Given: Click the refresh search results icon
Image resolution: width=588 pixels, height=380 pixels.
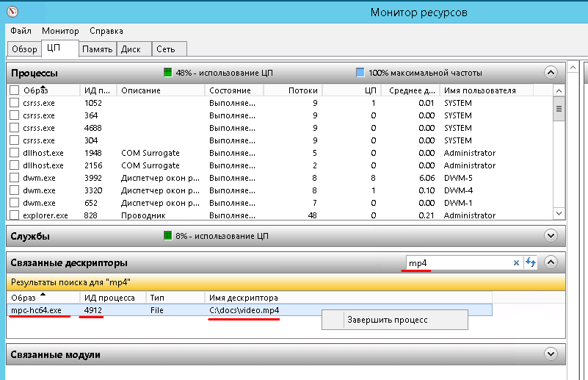Looking at the screenshot, I should click(530, 262).
